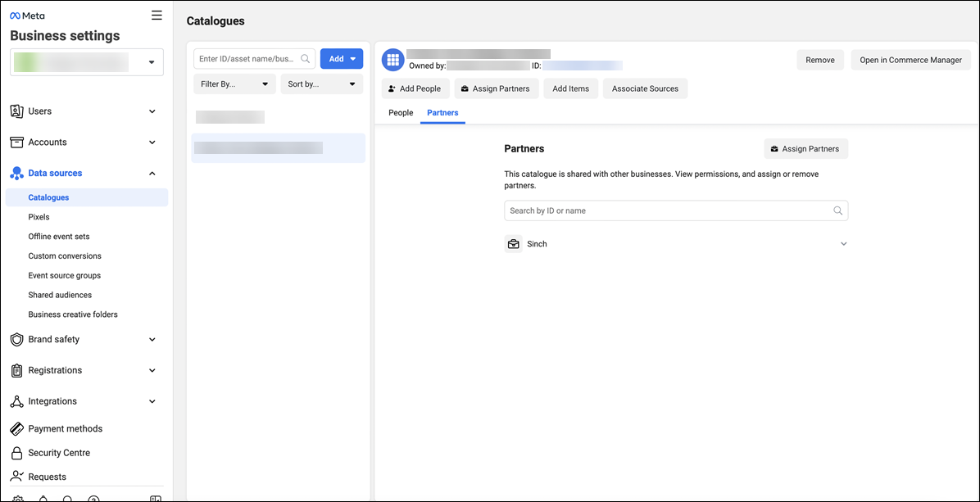Switch to the People tab
The image size is (980, 502).
(401, 112)
